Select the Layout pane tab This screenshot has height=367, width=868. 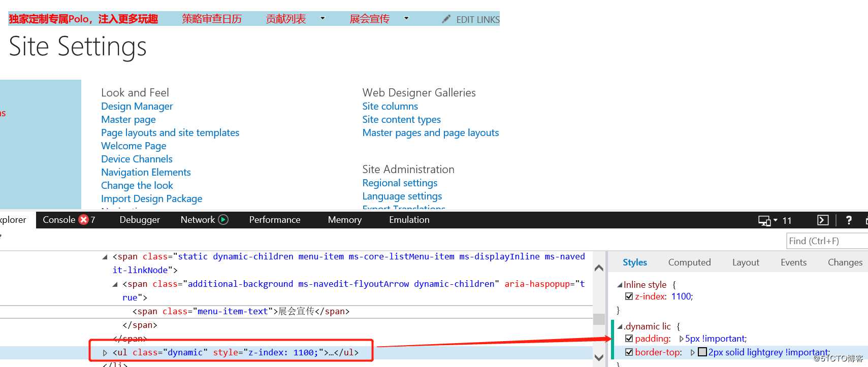[746, 262]
